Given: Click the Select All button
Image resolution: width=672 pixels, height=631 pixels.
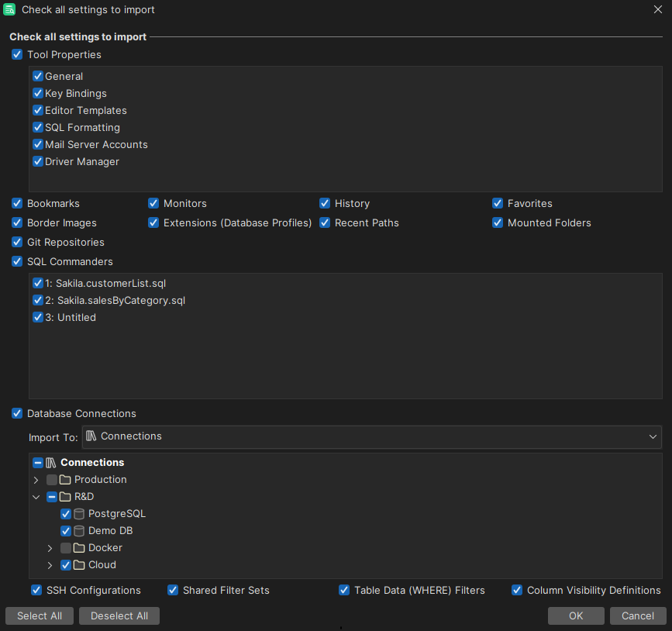Looking at the screenshot, I should click(x=39, y=615).
